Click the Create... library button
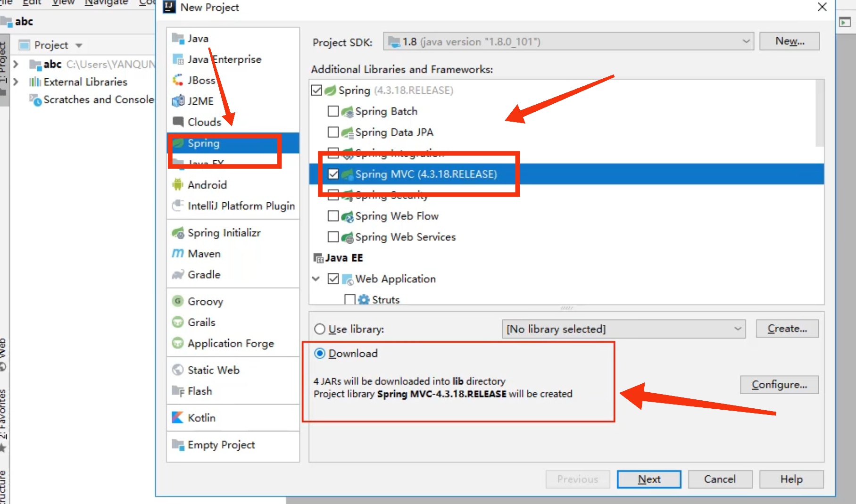 coord(787,329)
